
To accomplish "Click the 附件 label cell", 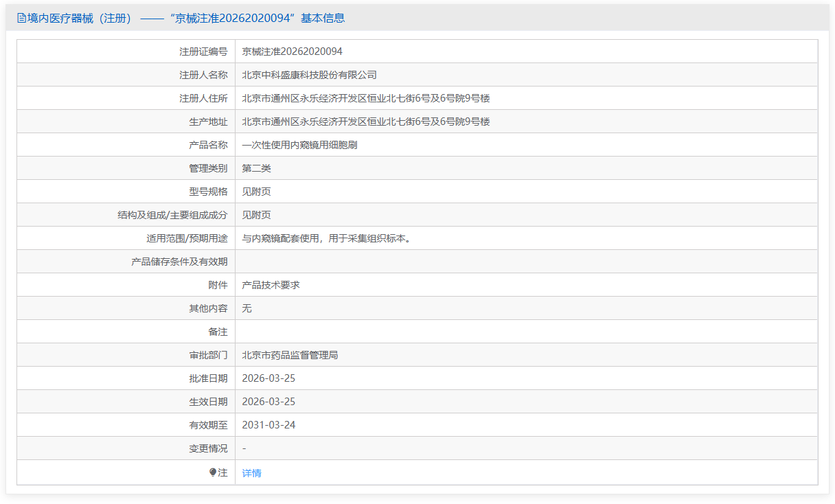I will 126,285.
